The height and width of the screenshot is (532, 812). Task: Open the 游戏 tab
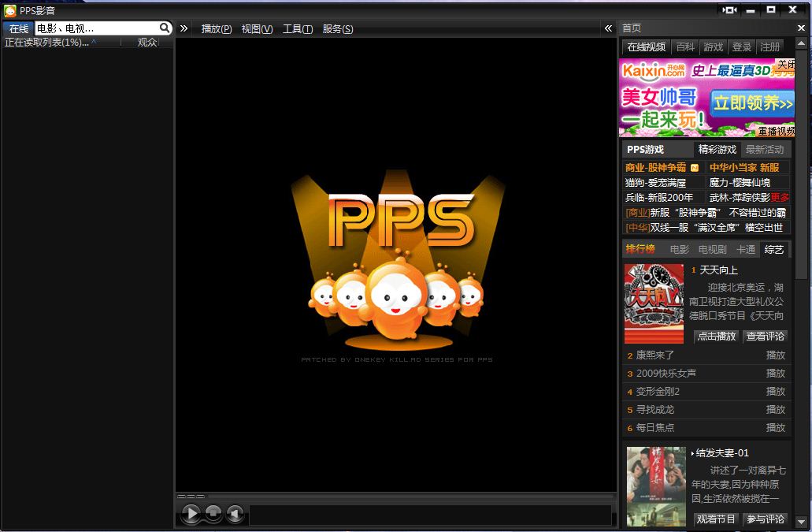click(x=713, y=47)
